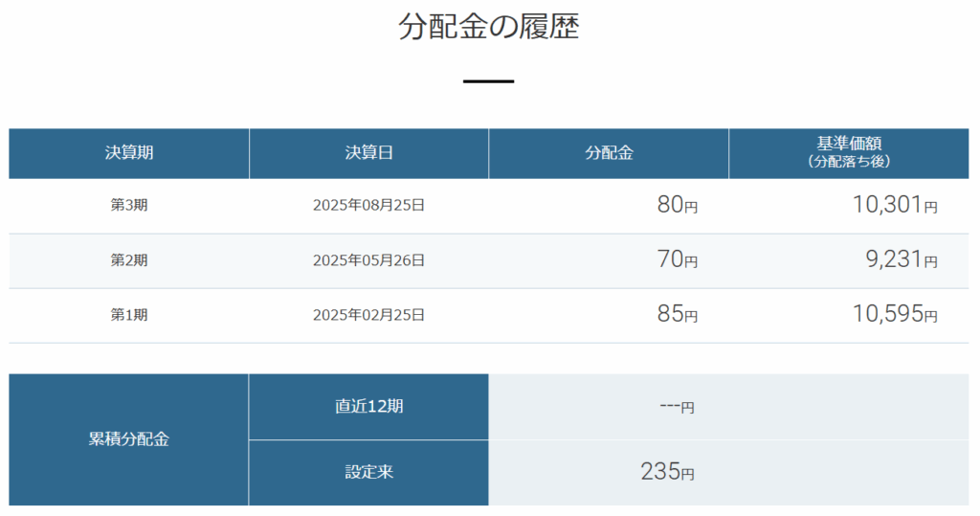This screenshot has width=980, height=516.
Task: Click the 235円 cumulative total since inception
Action: click(x=667, y=472)
